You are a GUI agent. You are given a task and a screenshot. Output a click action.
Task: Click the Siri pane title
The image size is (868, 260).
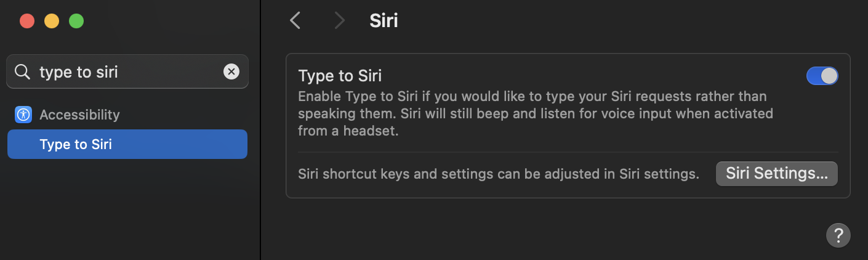[384, 21]
